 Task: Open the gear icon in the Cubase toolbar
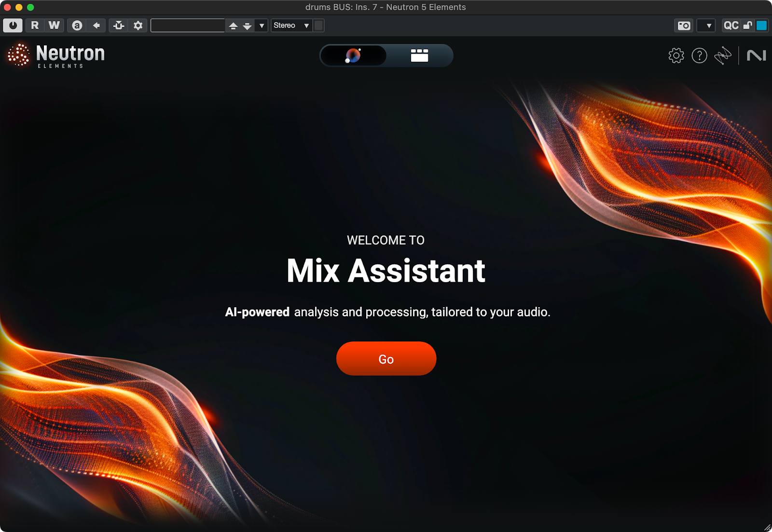[x=138, y=26]
